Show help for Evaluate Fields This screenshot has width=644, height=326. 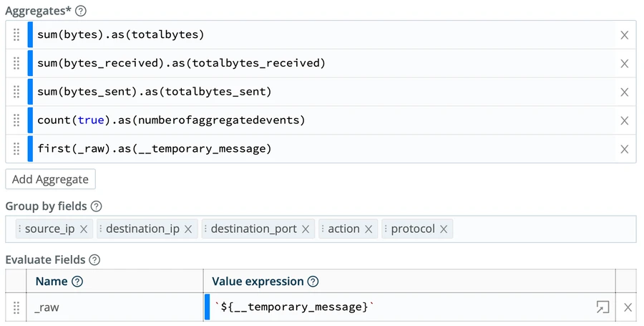(x=94, y=260)
